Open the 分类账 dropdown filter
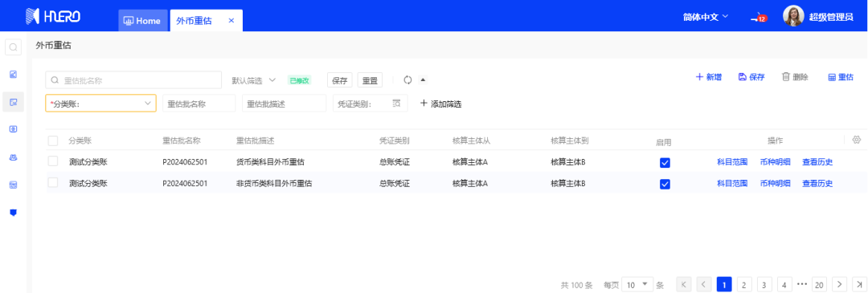This screenshot has height=293, width=868. pyautogui.click(x=100, y=104)
